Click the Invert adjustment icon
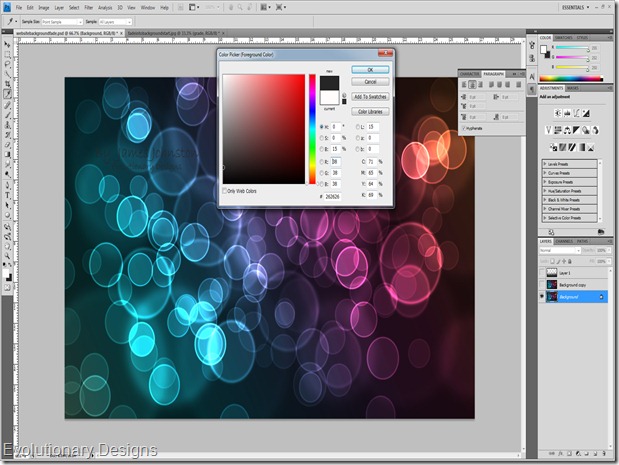Viewport: 619px width, 465px height. (553, 147)
